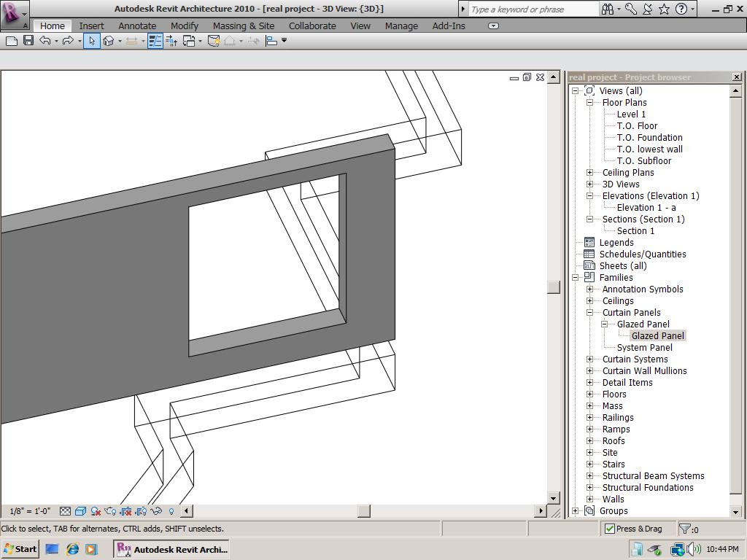Open the Annotate ribbon tab

click(x=137, y=26)
